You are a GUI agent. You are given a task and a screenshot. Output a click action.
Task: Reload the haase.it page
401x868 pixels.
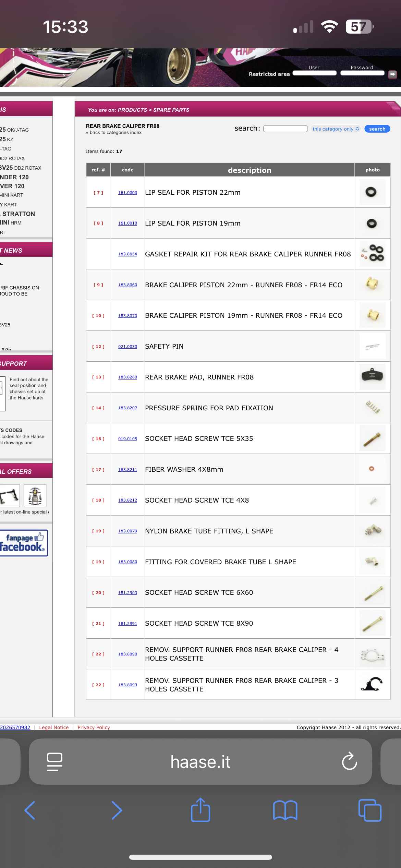coord(350,761)
